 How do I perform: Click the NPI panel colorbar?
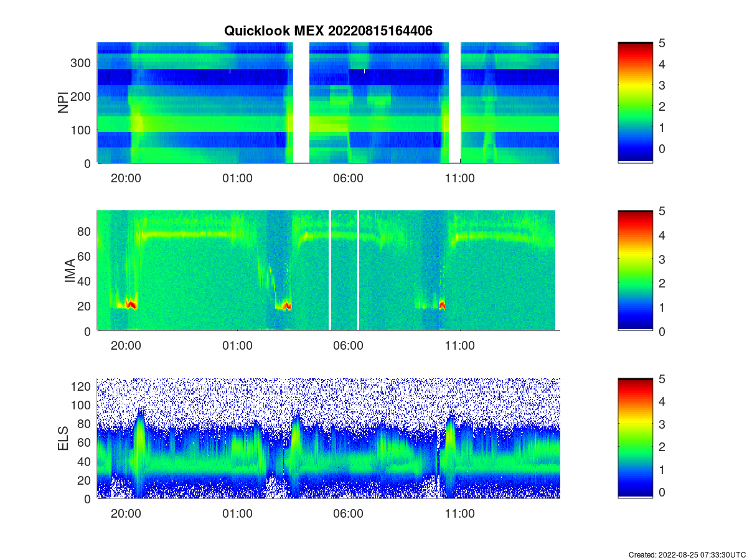click(635, 103)
